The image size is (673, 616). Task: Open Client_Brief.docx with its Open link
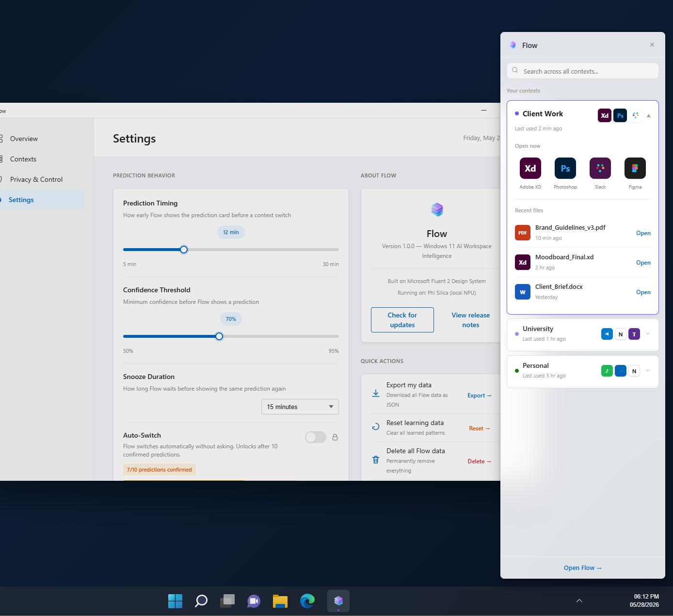[x=643, y=292]
